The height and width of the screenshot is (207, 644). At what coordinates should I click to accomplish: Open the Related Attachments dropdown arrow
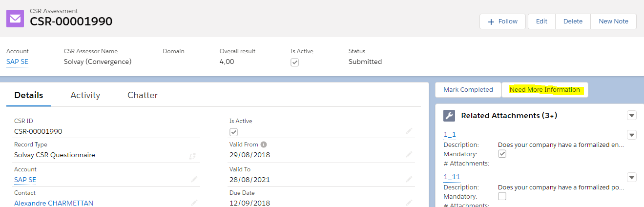pos(632,116)
